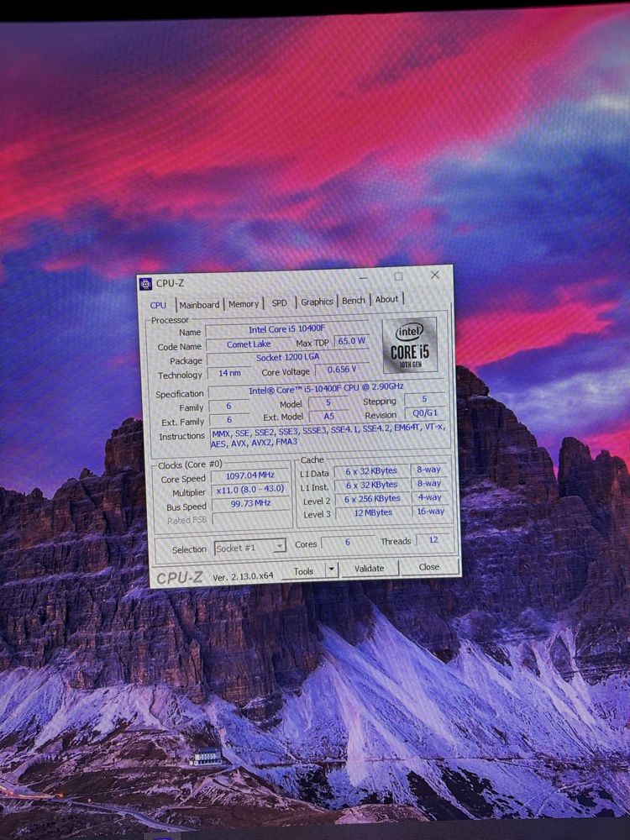Open the Memory tab
Viewport: 630px width, 840px height.
(244, 304)
